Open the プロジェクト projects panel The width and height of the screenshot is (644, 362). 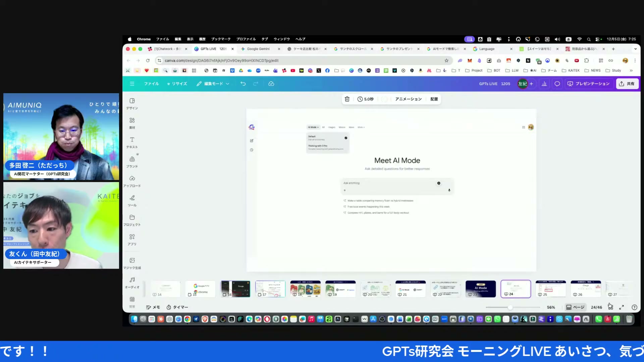[132, 221]
